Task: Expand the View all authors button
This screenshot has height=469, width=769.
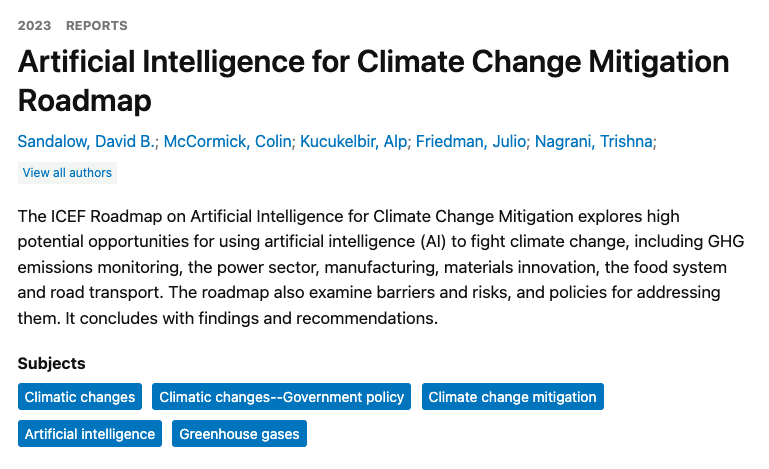Action: tap(67, 173)
